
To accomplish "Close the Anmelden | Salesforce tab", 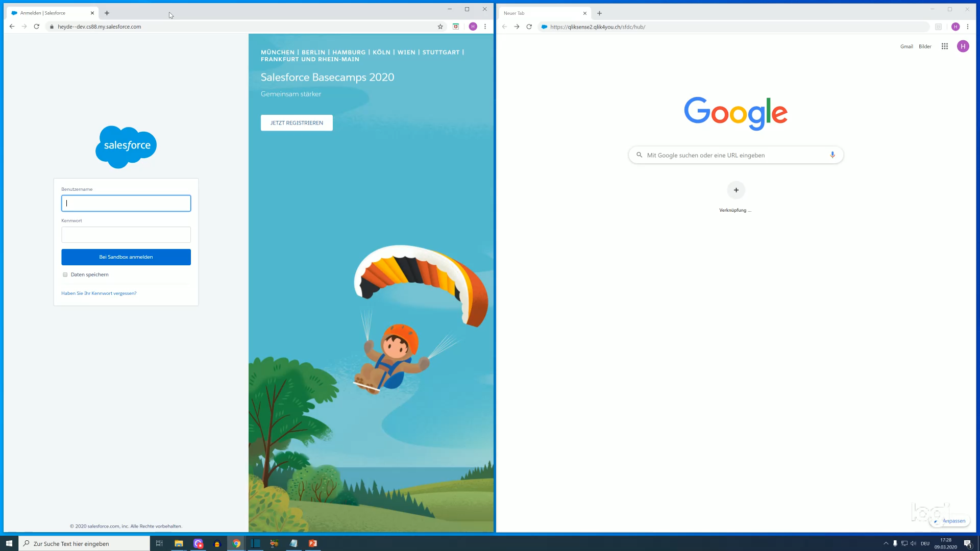I will tap(92, 13).
